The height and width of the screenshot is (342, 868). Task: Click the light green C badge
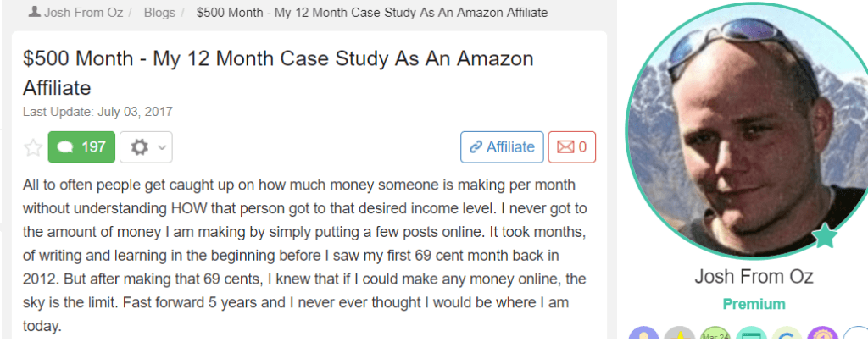click(x=787, y=336)
